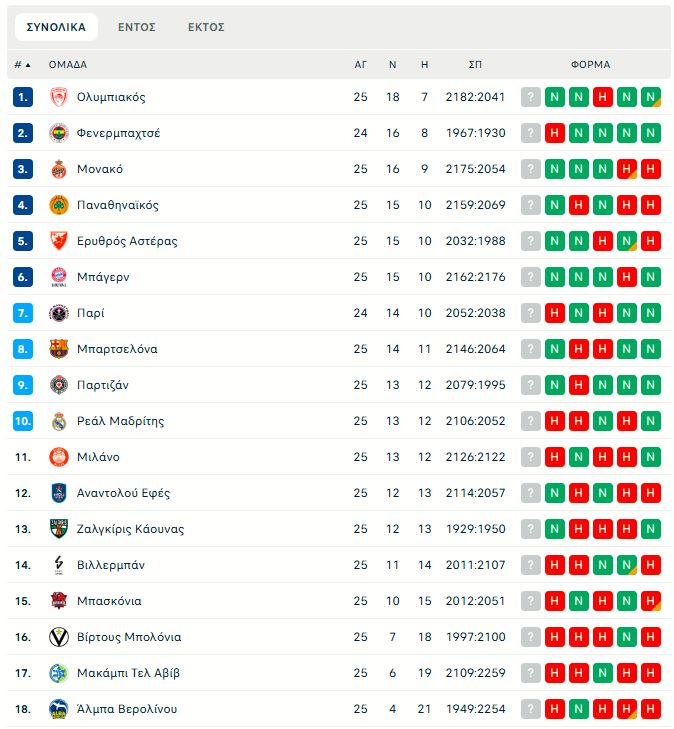
Task: Select the ΣΥΝΟΛΙΚΑ tab
Action: click(56, 27)
